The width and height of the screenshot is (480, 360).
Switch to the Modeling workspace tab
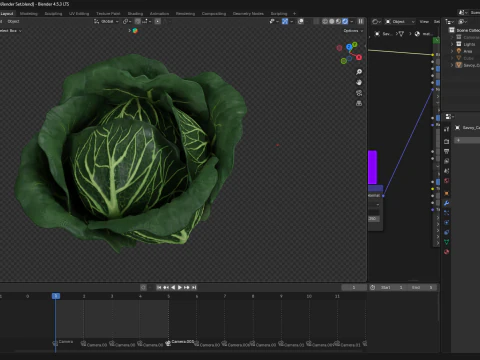coord(29,14)
